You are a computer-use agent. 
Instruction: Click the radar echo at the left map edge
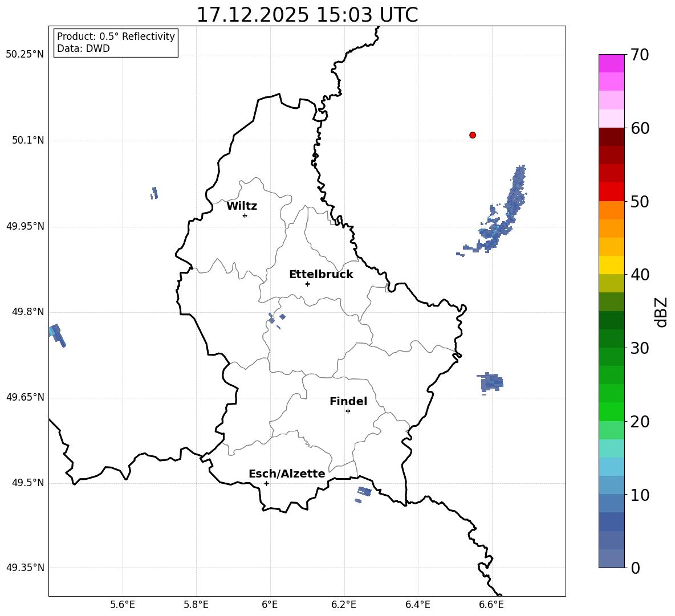click(x=57, y=335)
